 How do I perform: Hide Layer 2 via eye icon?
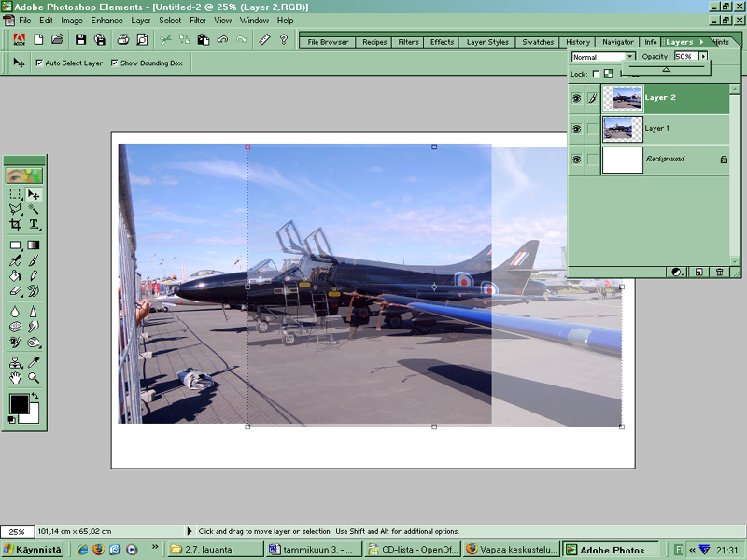[x=576, y=98]
